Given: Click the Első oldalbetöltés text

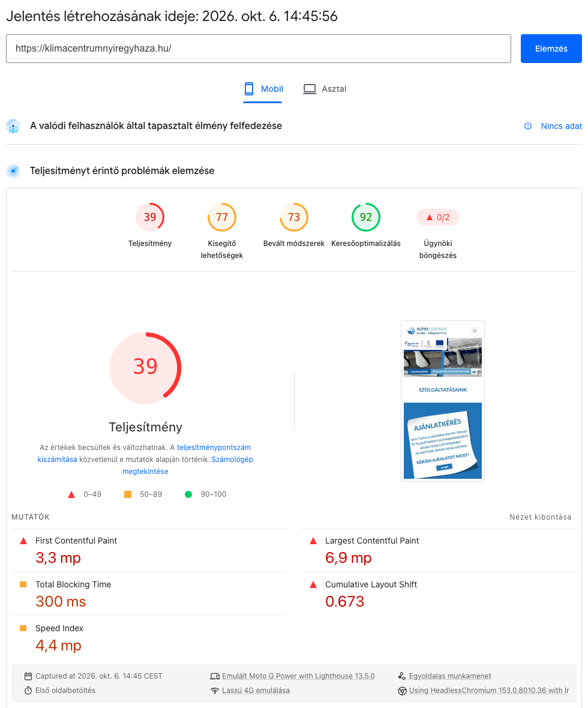Looking at the screenshot, I should pyautogui.click(x=65, y=691).
